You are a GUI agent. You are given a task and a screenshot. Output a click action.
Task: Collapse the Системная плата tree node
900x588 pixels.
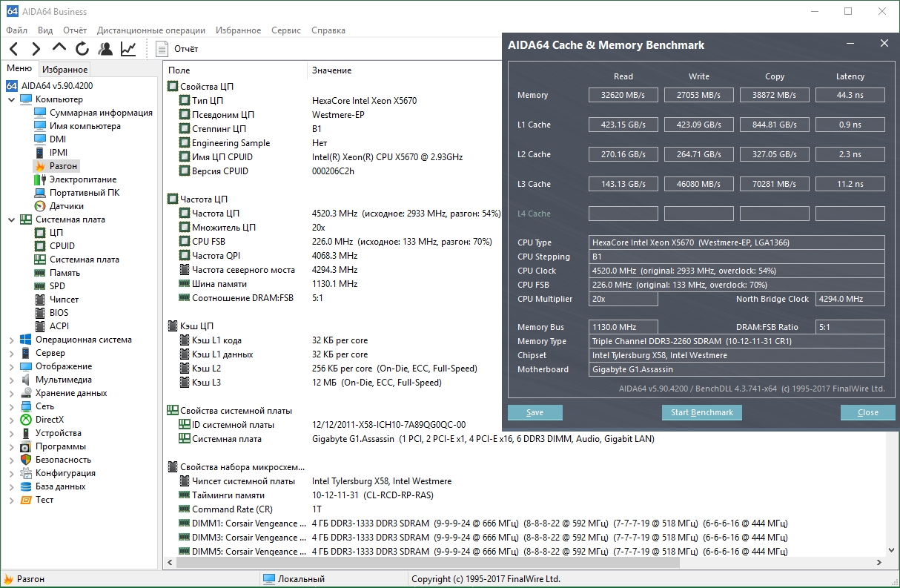click(11, 219)
